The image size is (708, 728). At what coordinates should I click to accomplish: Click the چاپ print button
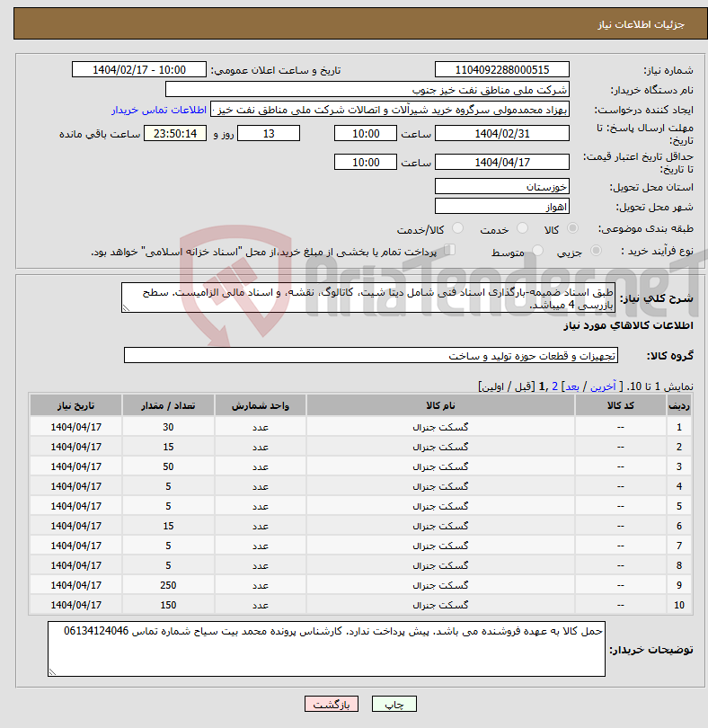pos(394,704)
